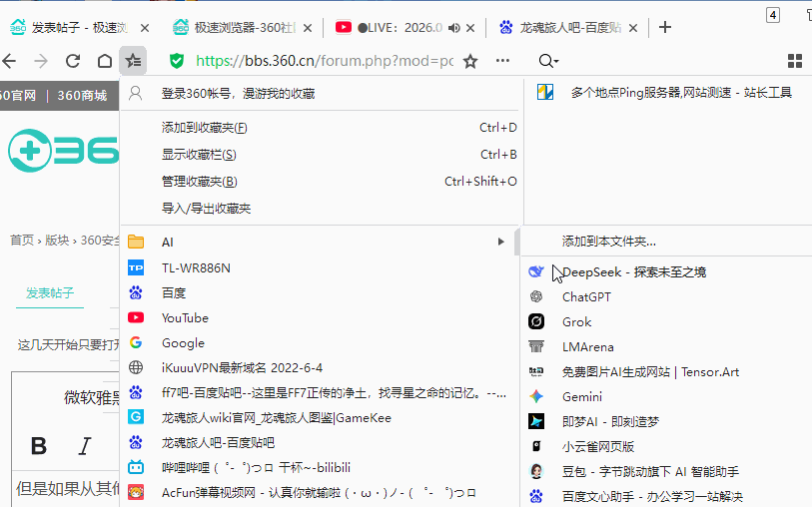Click the 版块 breadcrumb link
Image resolution: width=812 pixels, height=507 pixels.
point(57,241)
